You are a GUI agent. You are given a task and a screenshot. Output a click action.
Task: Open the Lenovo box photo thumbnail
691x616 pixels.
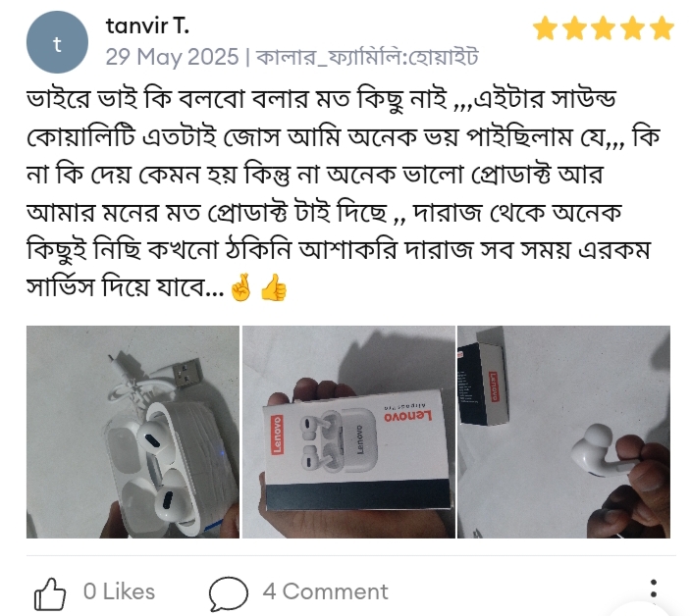(x=348, y=432)
